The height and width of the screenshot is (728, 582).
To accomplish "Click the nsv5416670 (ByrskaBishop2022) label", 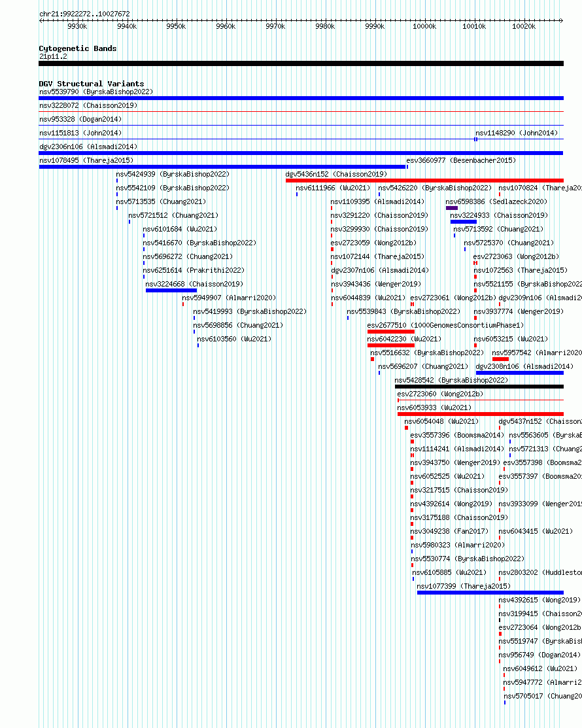I will point(199,243).
